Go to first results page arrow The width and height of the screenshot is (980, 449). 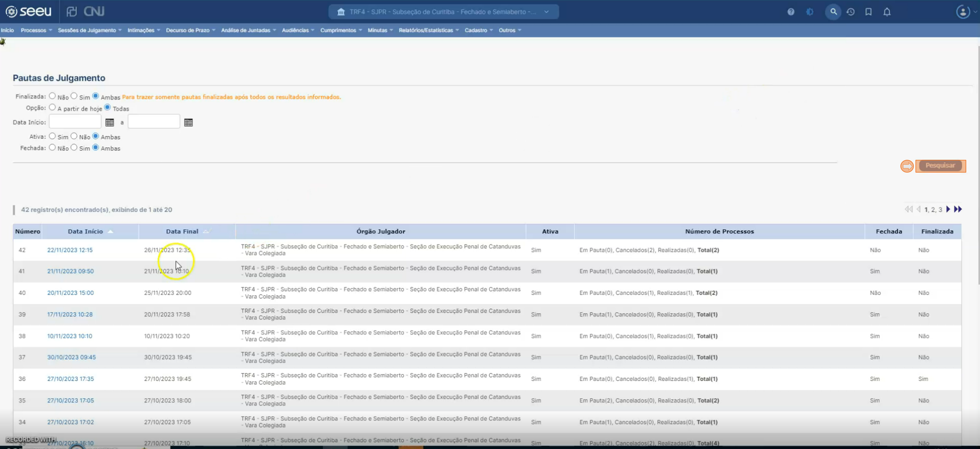909,209
